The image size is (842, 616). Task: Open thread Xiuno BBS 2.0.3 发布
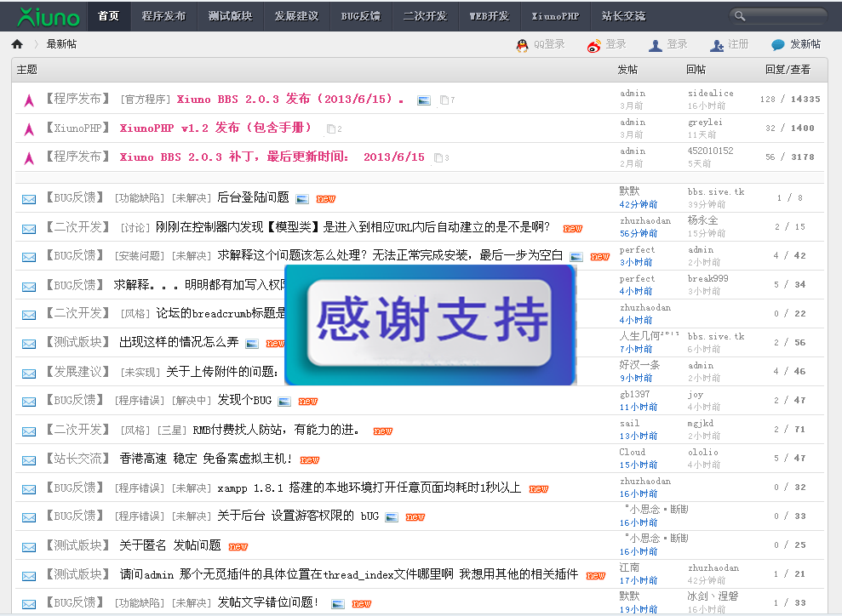coord(290,100)
